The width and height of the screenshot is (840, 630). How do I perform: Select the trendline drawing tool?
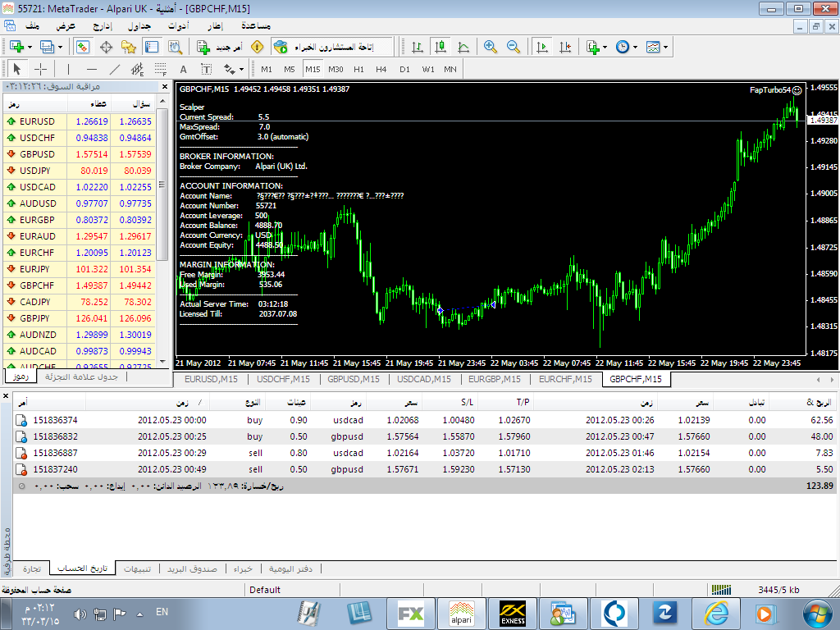(x=115, y=69)
